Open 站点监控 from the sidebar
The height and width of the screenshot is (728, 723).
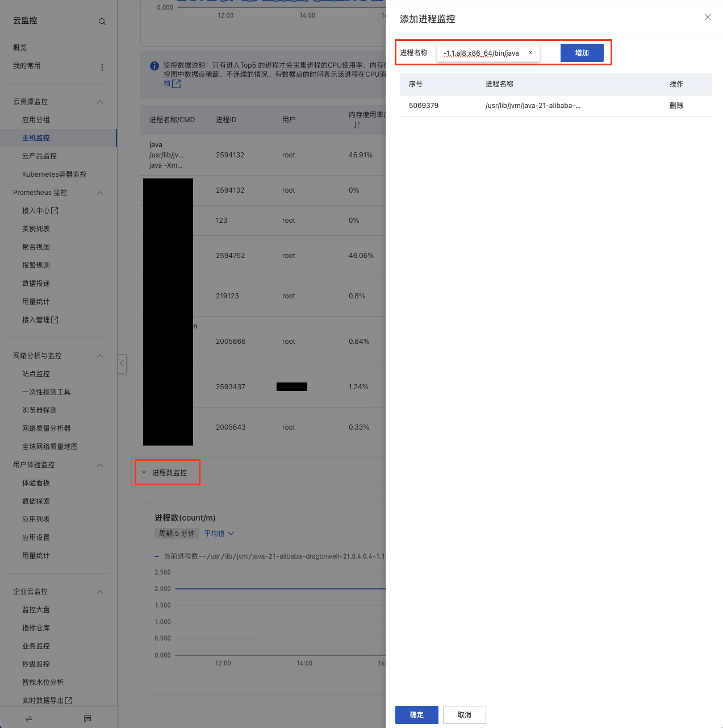36,374
